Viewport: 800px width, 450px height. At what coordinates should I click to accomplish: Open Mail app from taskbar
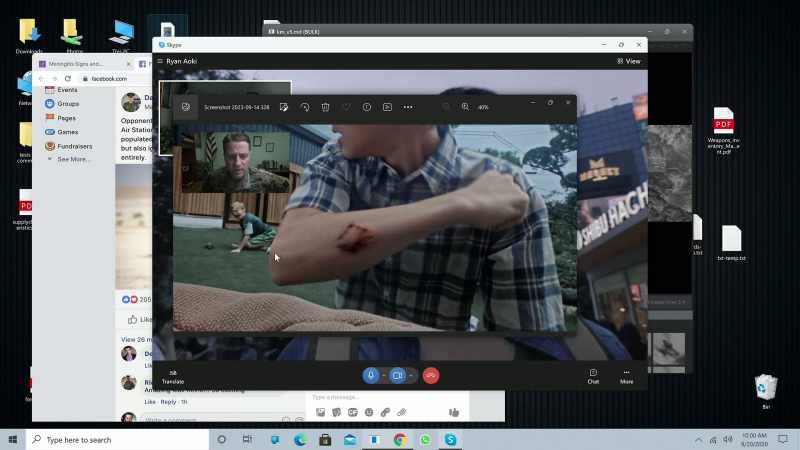pyautogui.click(x=350, y=439)
